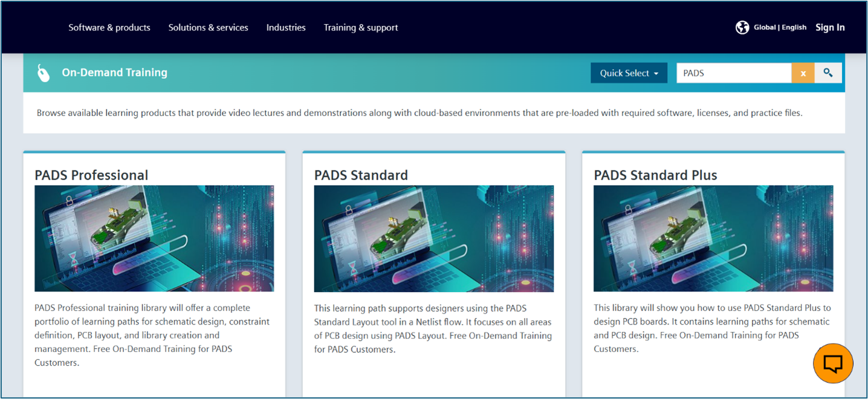Open the PADS Standard Plus course title

coord(656,175)
